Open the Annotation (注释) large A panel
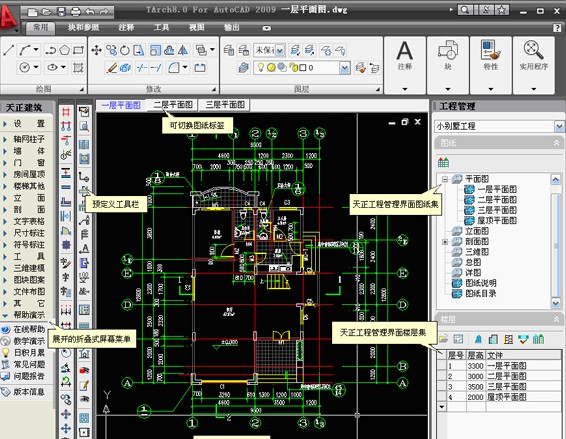566x439 pixels. pyautogui.click(x=405, y=65)
